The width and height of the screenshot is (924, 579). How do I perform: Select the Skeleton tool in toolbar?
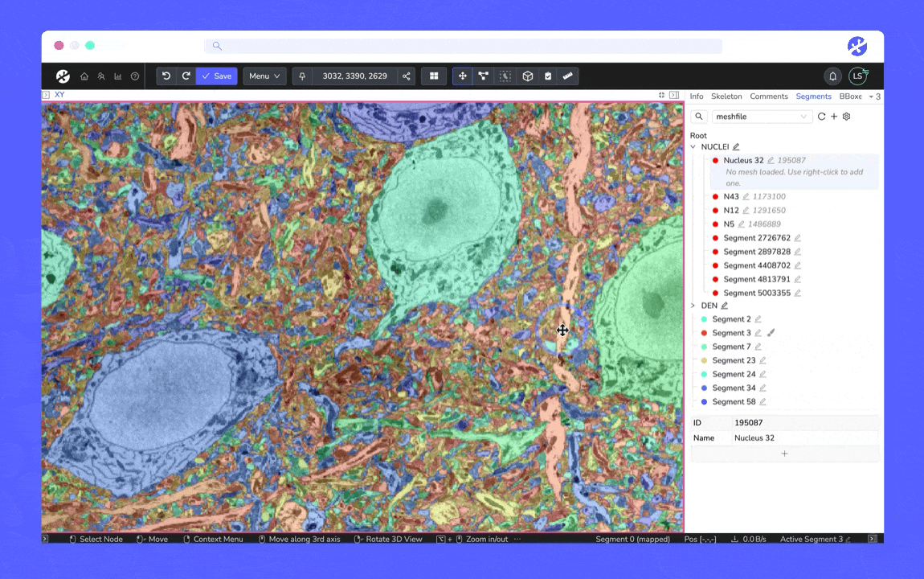coord(483,76)
